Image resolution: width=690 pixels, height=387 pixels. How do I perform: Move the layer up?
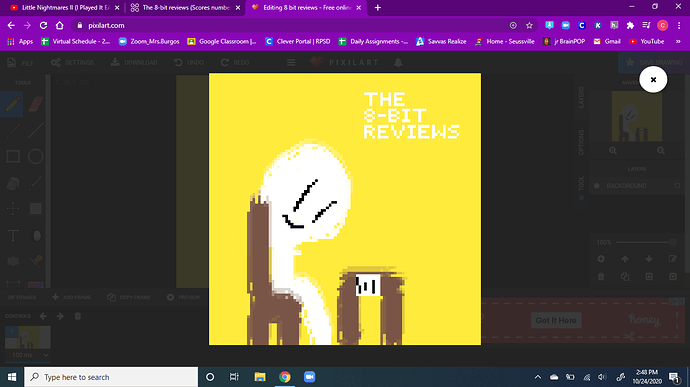tap(625, 259)
